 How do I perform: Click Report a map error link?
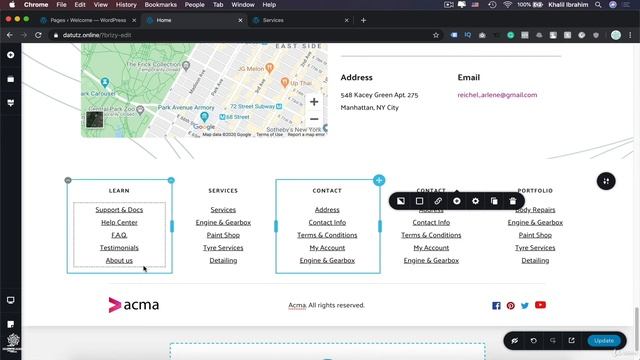306,134
